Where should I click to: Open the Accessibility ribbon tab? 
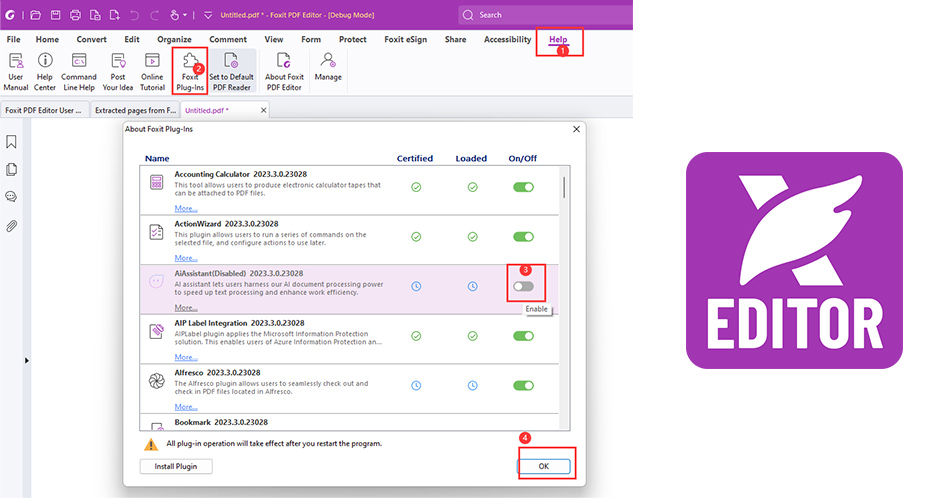click(x=508, y=39)
